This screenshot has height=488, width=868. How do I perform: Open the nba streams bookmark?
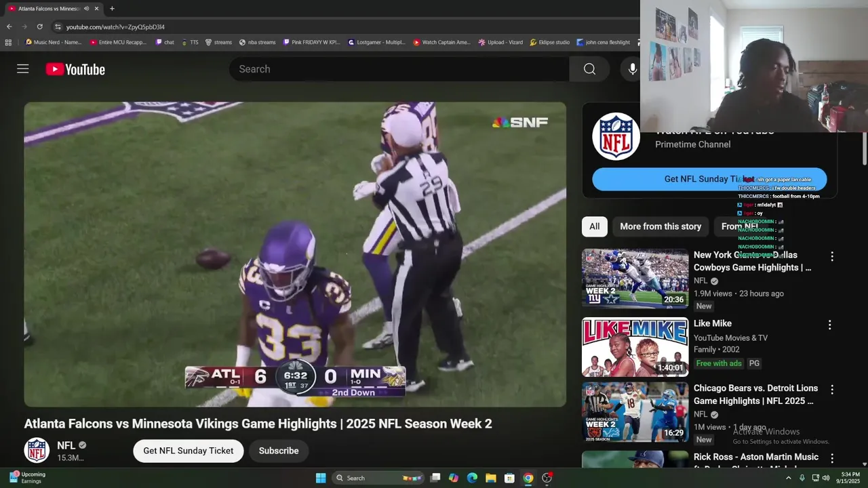click(x=257, y=42)
